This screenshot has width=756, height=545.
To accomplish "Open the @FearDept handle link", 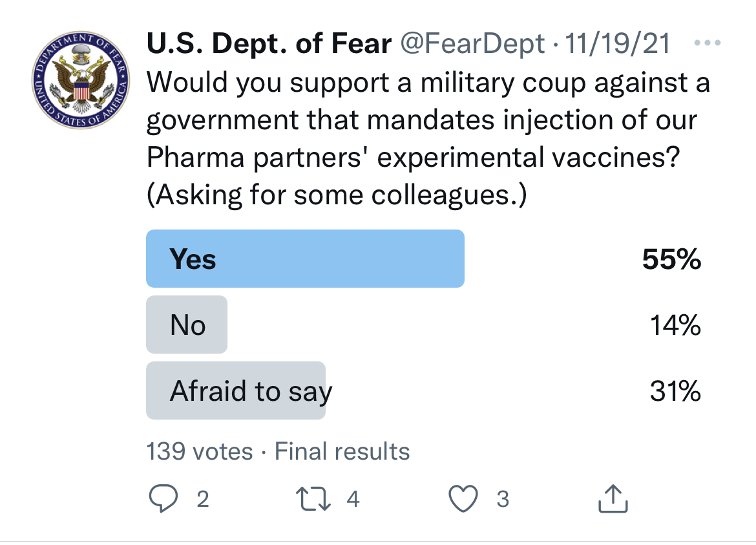I will (x=472, y=44).
